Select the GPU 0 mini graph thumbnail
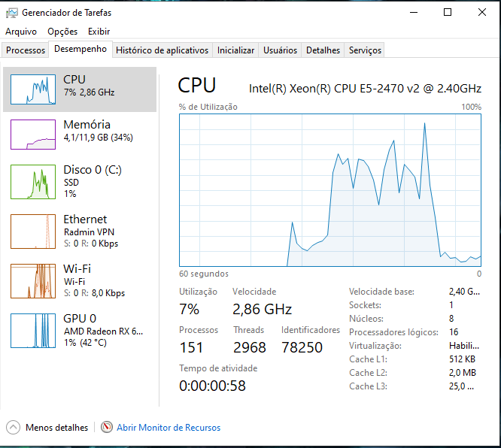This screenshot has height=448, width=501. pos(33,331)
